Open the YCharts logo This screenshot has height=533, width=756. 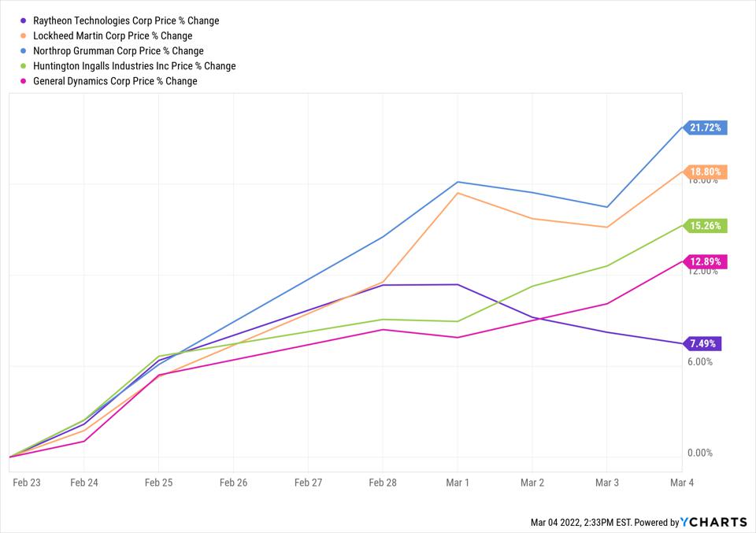pyautogui.click(x=714, y=522)
